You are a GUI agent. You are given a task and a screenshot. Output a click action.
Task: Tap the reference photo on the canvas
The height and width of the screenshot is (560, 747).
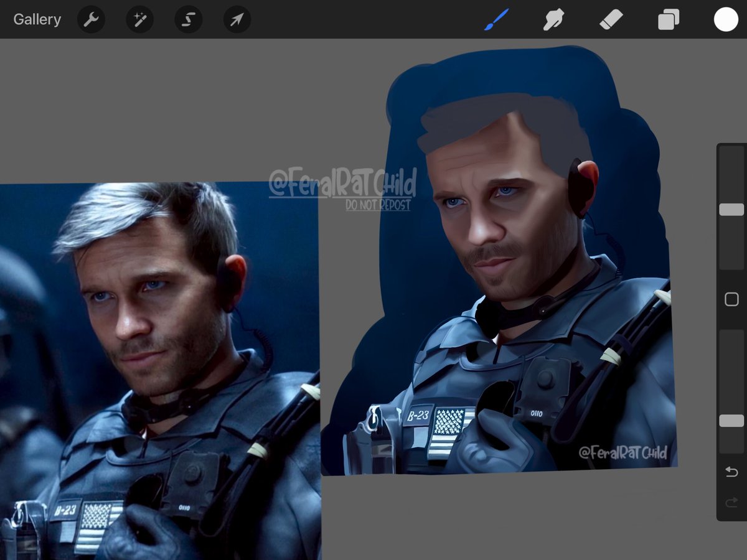coord(159,371)
